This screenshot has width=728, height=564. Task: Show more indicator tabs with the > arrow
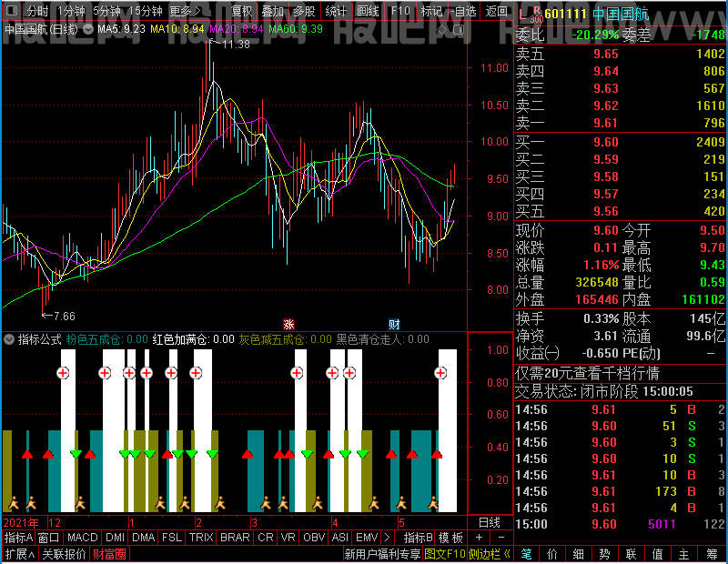tap(388, 538)
